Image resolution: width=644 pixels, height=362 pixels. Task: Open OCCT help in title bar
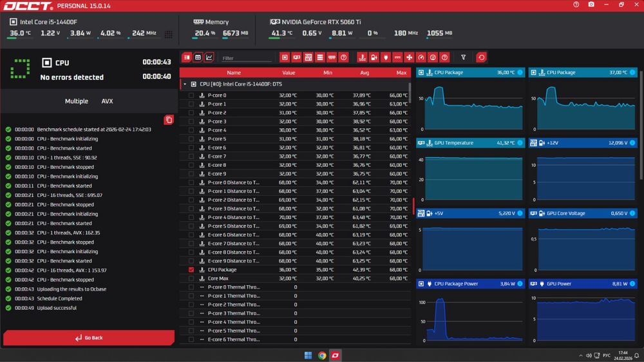pos(576,5)
